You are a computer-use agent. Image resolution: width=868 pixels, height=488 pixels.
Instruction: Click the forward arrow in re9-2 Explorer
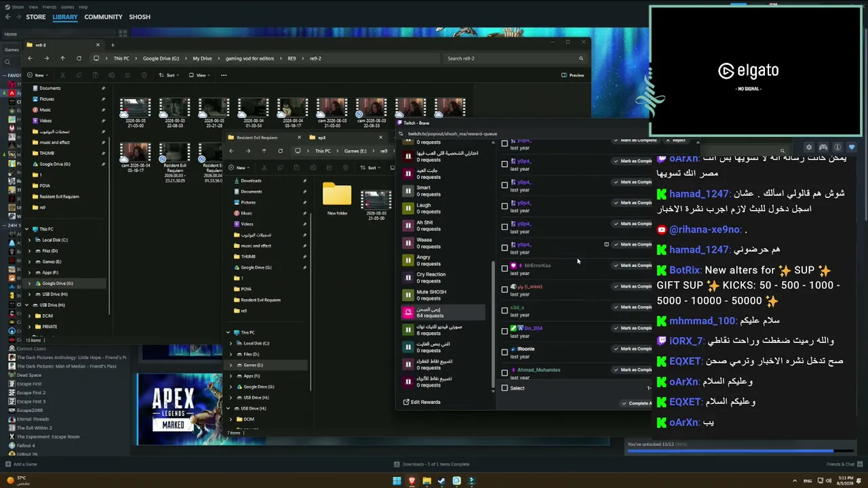[46, 58]
